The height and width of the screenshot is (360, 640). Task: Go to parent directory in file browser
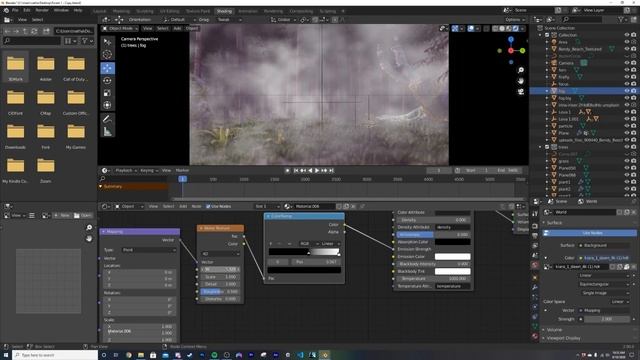tap(25, 31)
